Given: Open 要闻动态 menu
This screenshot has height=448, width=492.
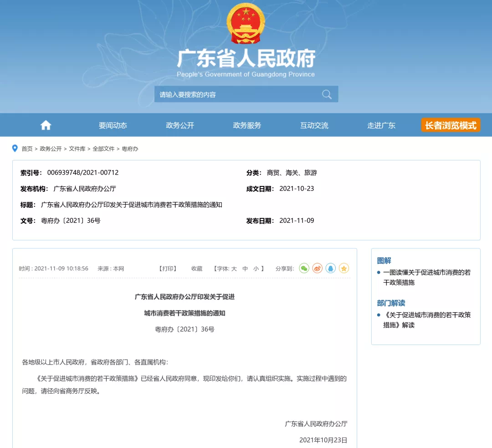Looking at the screenshot, I should 113,125.
